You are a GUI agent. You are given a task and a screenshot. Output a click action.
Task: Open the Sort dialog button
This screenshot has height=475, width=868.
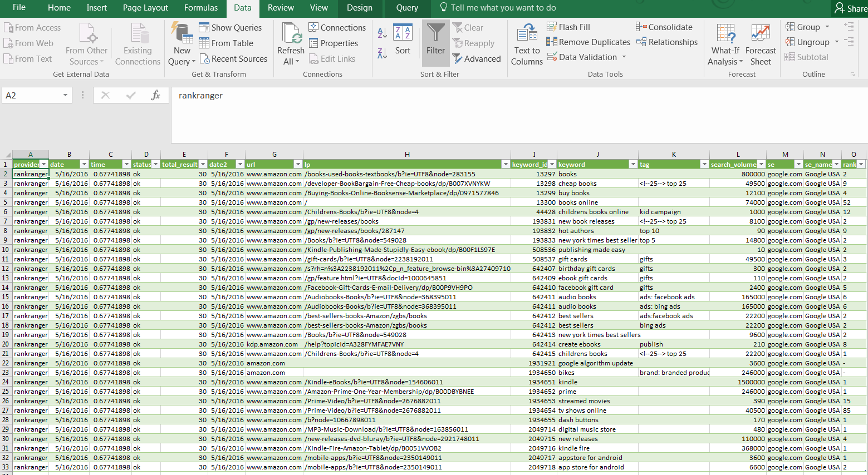tap(403, 39)
